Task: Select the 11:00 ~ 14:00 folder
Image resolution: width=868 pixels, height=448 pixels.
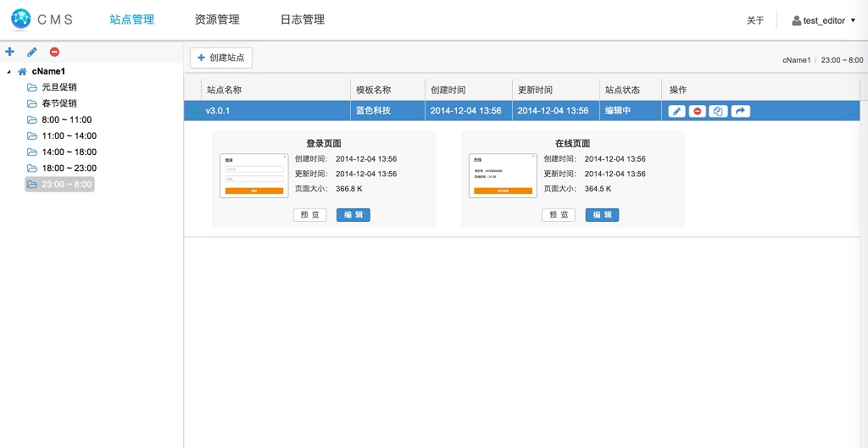Action: (69, 136)
